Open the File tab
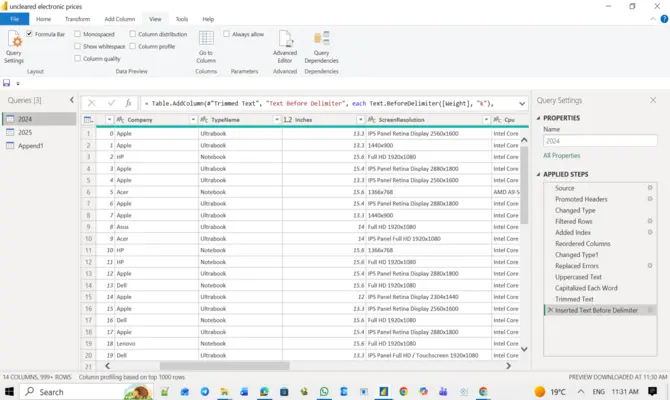 coord(15,19)
